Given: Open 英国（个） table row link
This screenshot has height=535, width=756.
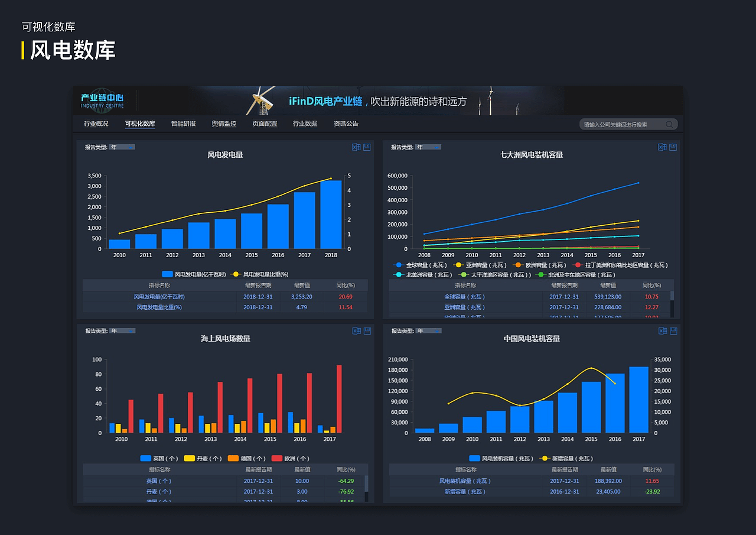Looking at the screenshot, I should point(159,481).
